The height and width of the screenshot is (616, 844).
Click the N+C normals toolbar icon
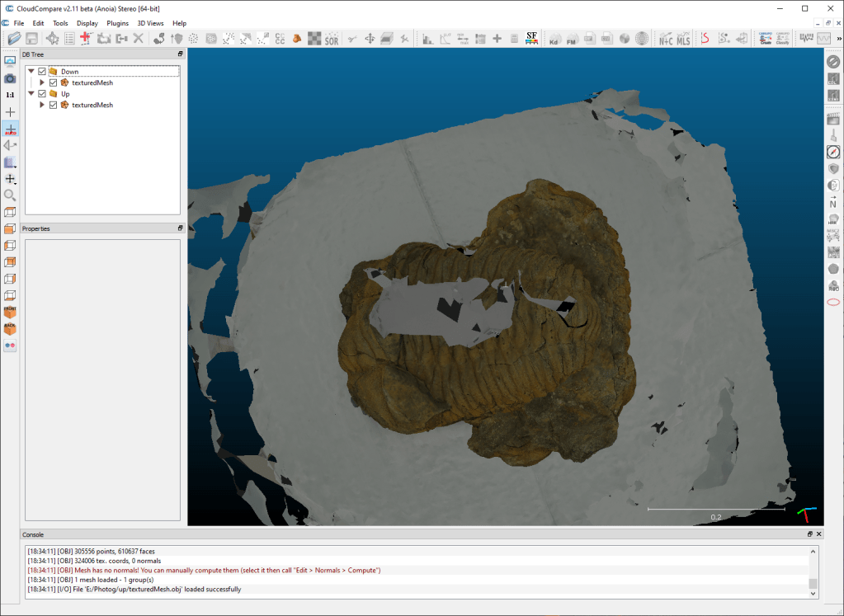tap(665, 39)
